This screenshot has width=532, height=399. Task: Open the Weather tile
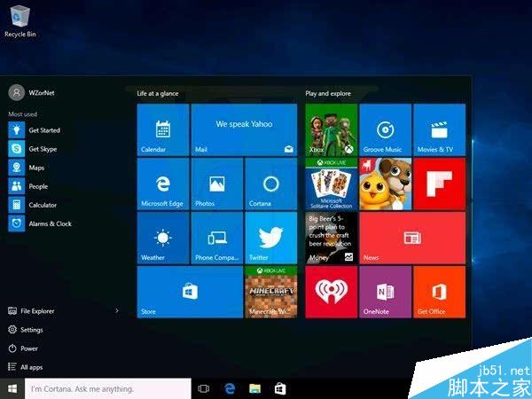click(163, 237)
